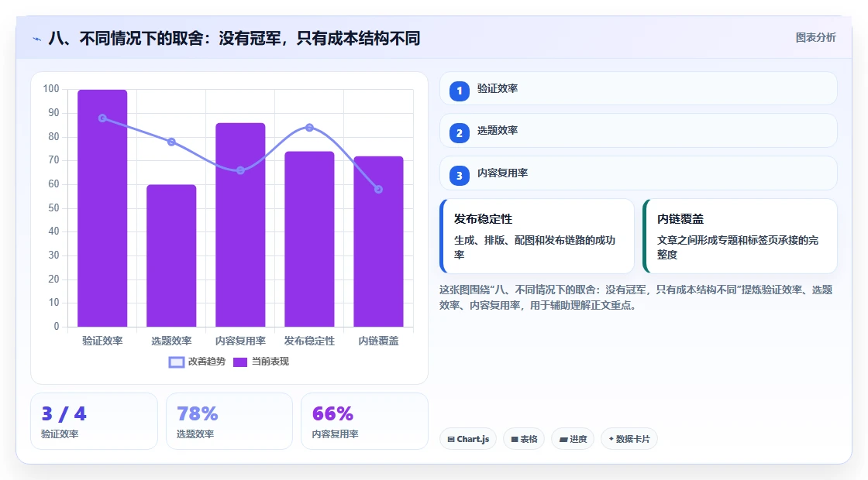
Task: Click the description paragraph starting 这张图围绕
Action: pos(636,297)
